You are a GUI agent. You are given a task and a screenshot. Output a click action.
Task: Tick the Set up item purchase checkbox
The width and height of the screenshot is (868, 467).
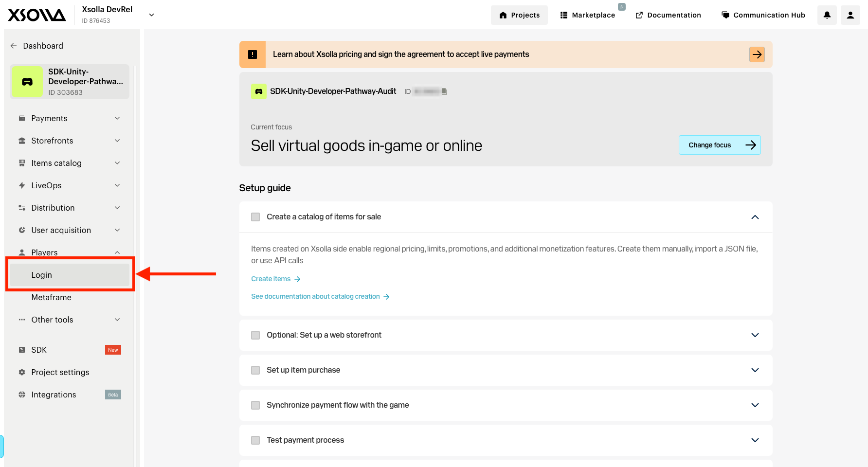pyautogui.click(x=255, y=370)
